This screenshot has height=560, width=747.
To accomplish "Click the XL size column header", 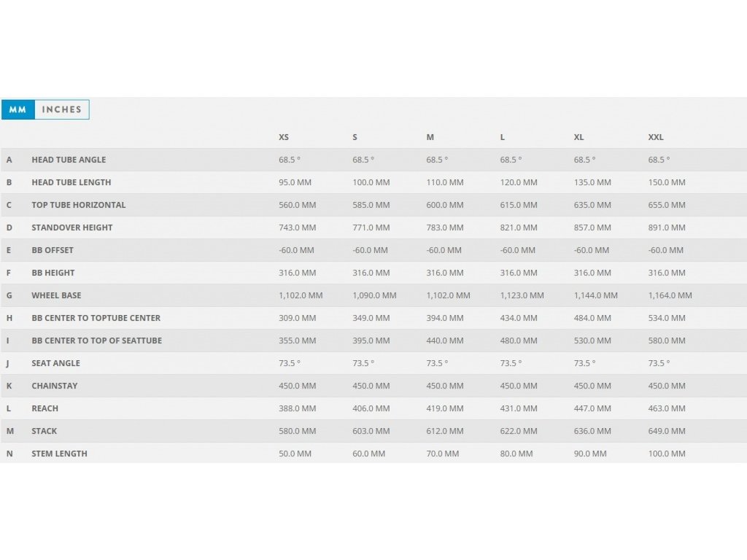I will [x=578, y=137].
